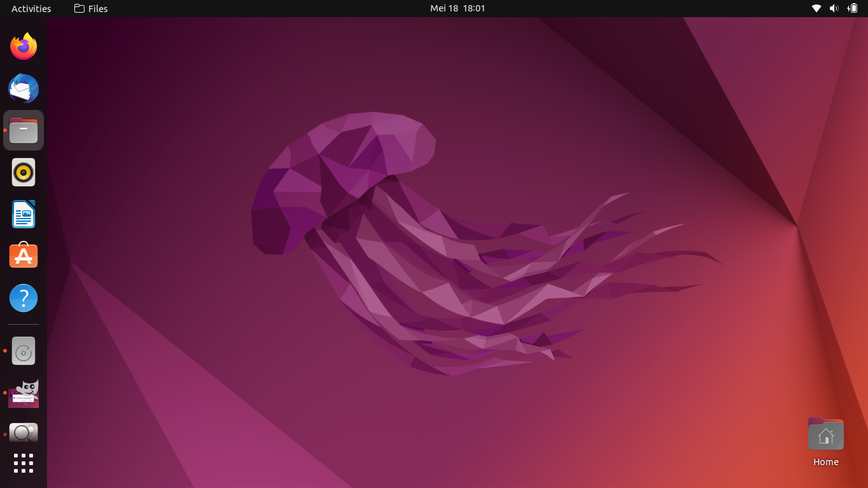
Task: Open the clock calendar Mei 18 18:01
Action: pyautogui.click(x=458, y=8)
